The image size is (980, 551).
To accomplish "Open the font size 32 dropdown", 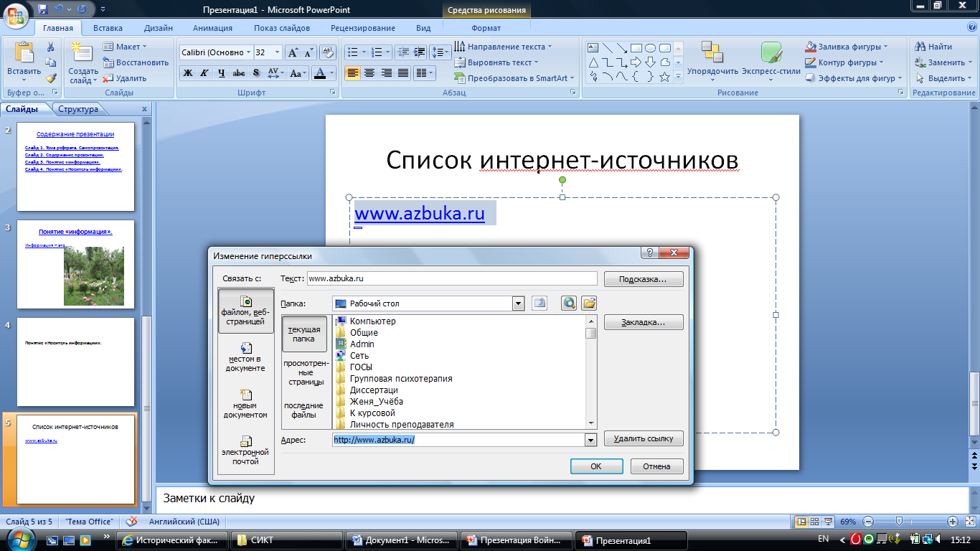I will (278, 52).
